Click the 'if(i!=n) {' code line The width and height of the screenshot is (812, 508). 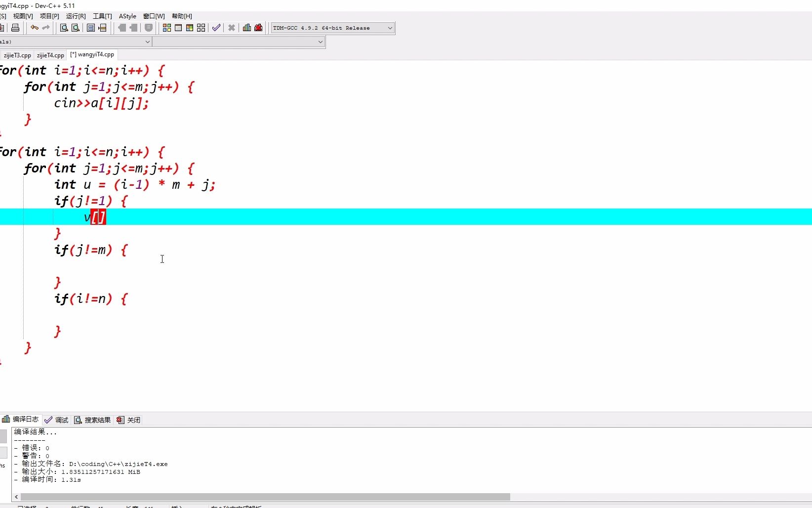[x=91, y=299]
